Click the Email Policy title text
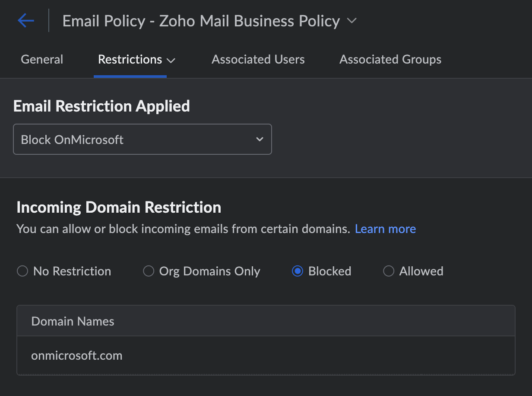Viewport: 532px width, 396px height. [201, 21]
